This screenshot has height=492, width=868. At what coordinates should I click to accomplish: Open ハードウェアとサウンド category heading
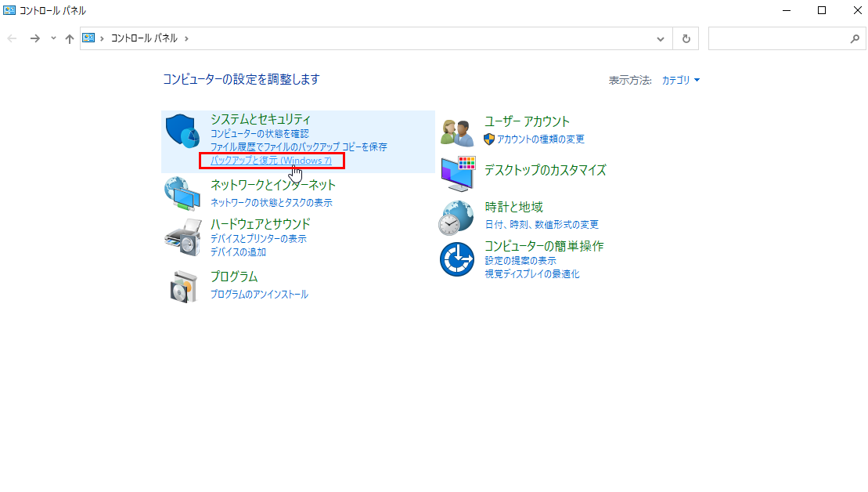click(260, 224)
